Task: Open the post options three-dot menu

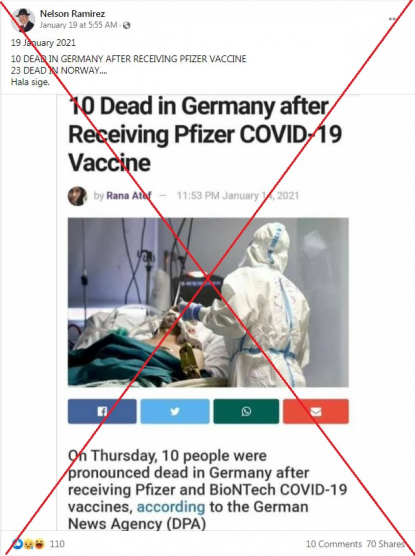Action: tap(393, 19)
